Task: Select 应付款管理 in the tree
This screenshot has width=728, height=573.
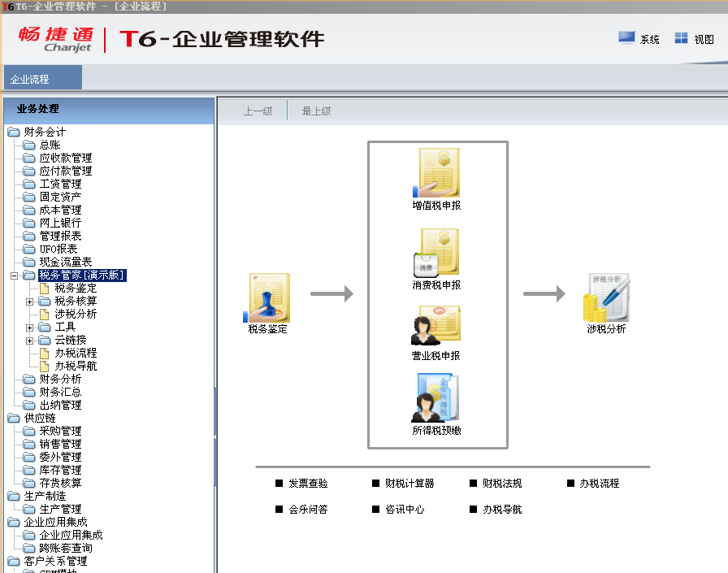Action: [66, 171]
